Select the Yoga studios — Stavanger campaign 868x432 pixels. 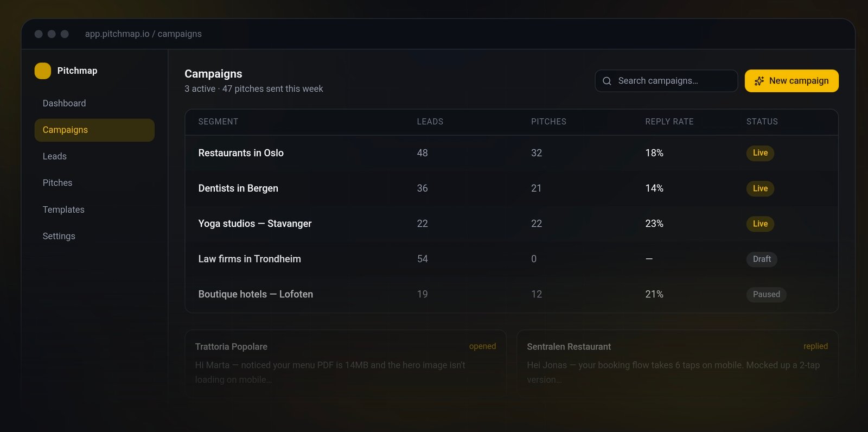512,224
